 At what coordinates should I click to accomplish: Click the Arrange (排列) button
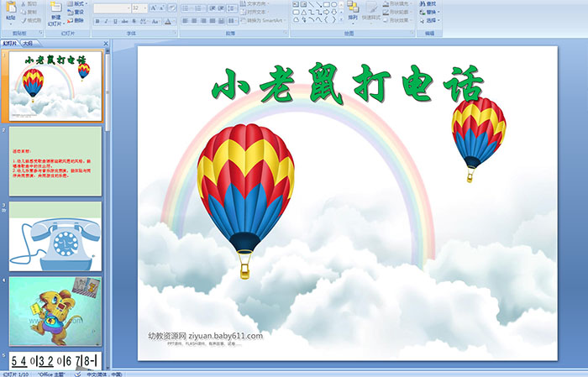click(x=353, y=11)
